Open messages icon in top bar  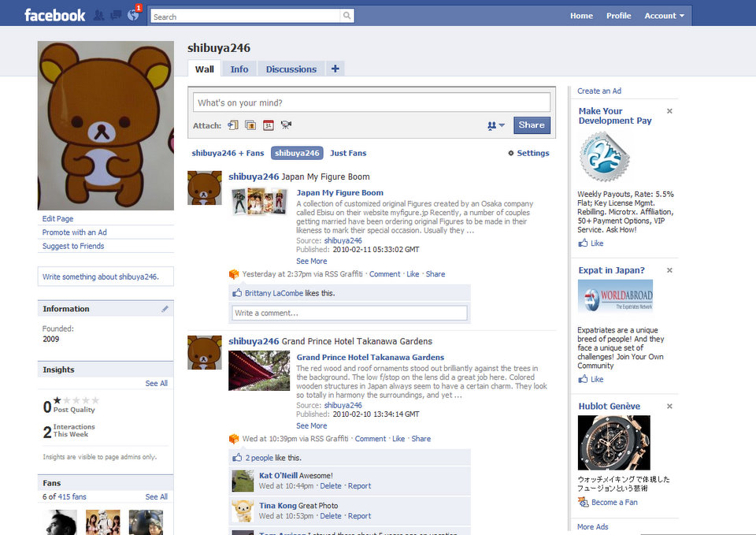click(x=116, y=16)
